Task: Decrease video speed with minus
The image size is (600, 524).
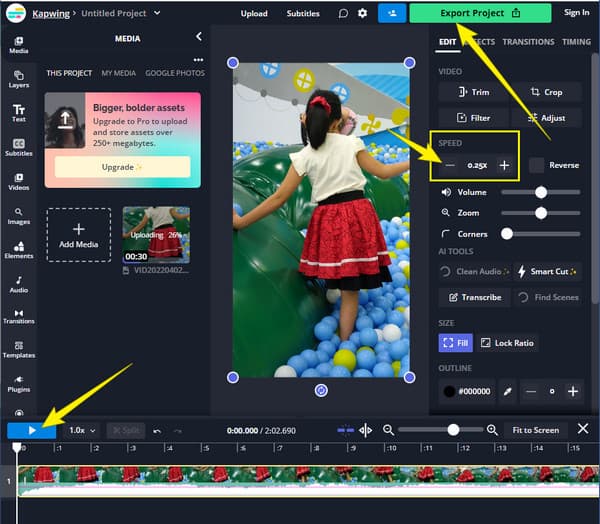Action: [450, 165]
